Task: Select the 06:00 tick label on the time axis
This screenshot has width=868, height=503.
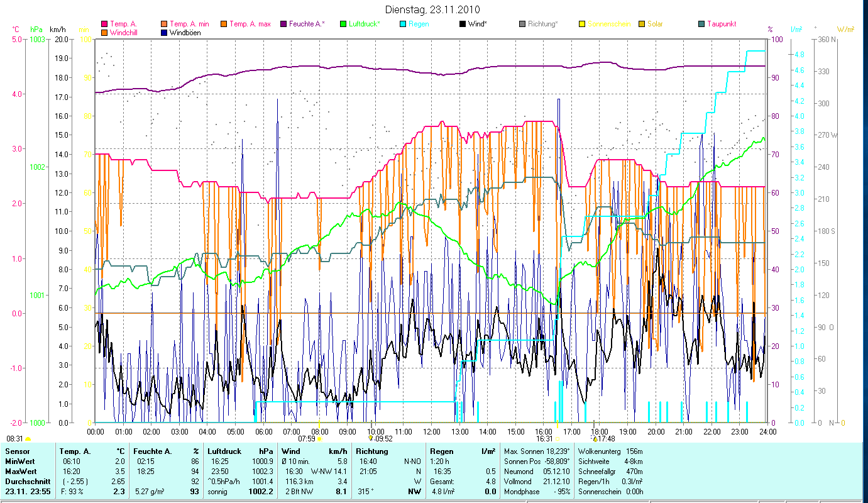Action: (263, 431)
